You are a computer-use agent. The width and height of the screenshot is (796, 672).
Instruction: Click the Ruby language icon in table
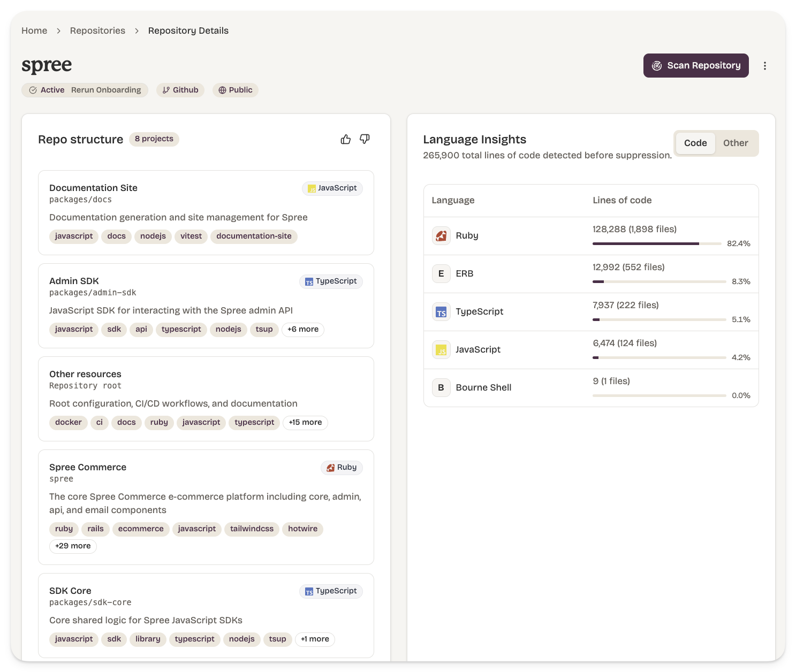pyautogui.click(x=441, y=235)
